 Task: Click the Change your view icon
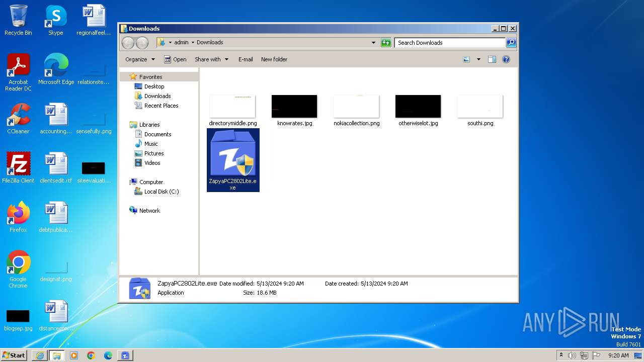coord(466,59)
